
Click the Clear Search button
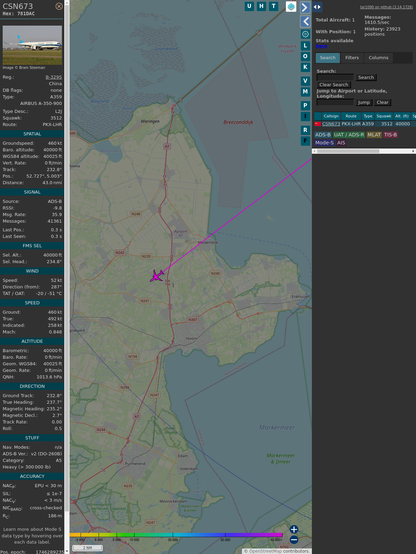(x=334, y=85)
